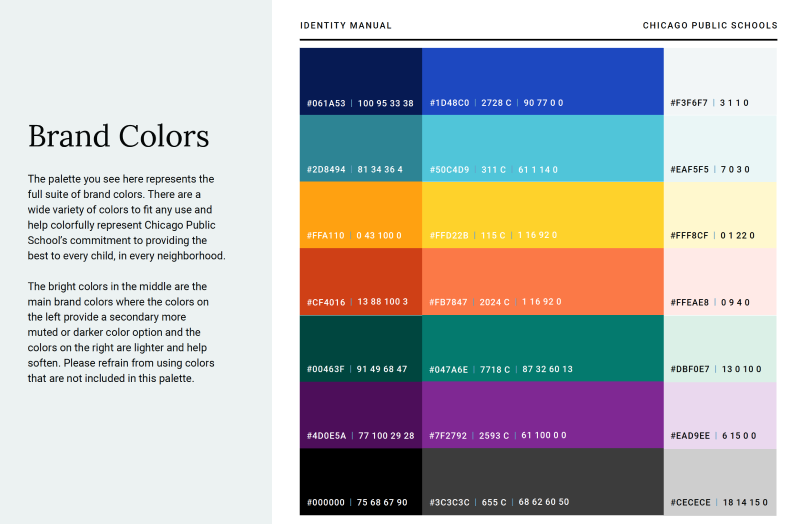Click the burnt red #CF4016 swatch
Screen dimensions: 800x524
tap(360, 281)
